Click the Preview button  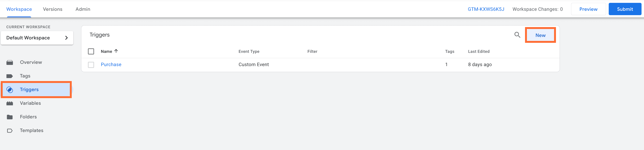pyautogui.click(x=588, y=9)
